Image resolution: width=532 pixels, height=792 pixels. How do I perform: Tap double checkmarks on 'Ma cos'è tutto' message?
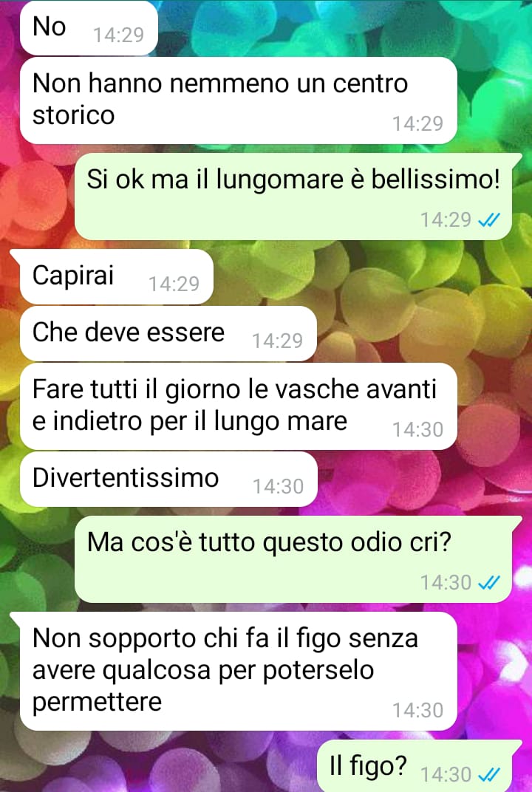(x=488, y=583)
